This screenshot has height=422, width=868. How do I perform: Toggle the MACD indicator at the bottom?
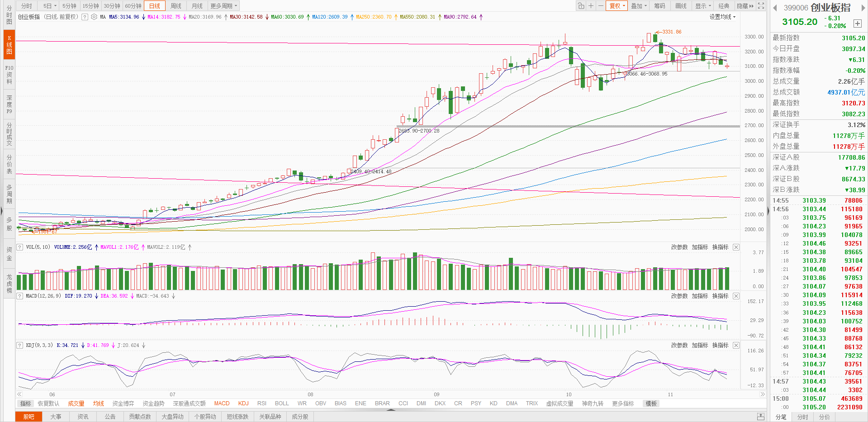tap(222, 403)
